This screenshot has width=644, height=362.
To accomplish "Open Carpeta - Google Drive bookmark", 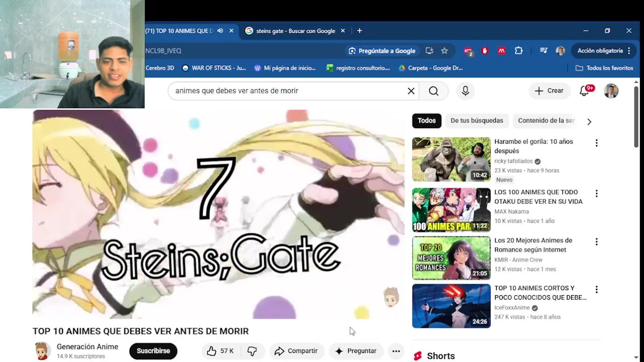I will pos(430,68).
